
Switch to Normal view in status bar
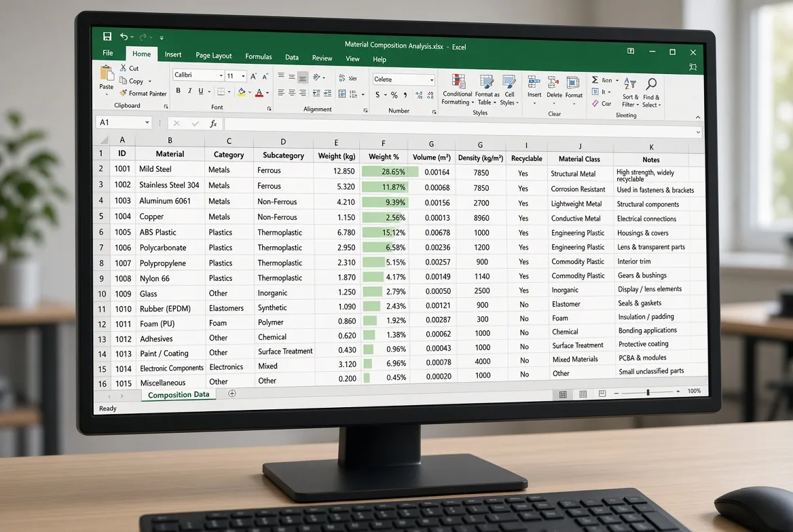(563, 394)
